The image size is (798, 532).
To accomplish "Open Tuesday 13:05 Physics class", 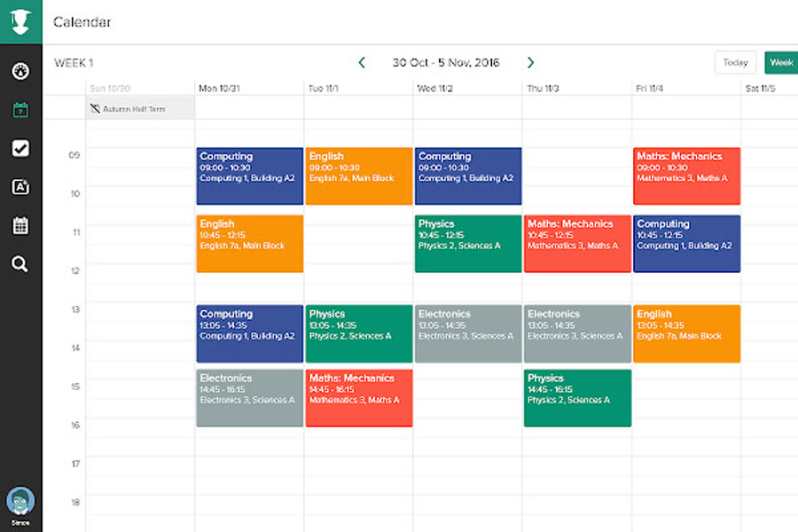I will (x=359, y=334).
